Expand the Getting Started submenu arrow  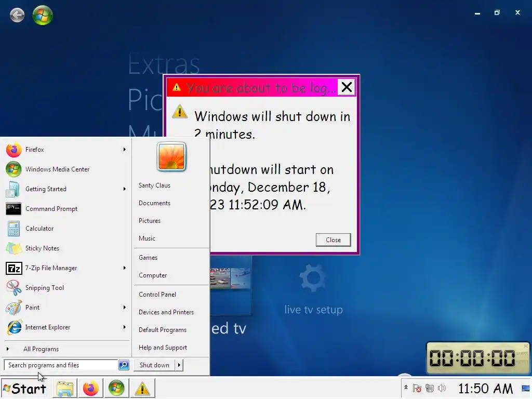point(125,189)
